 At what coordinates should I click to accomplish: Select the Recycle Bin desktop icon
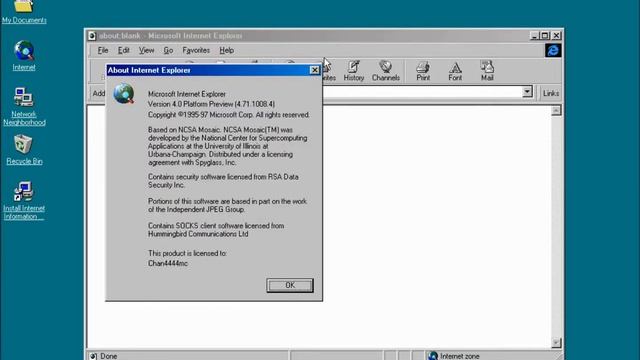pyautogui.click(x=24, y=150)
